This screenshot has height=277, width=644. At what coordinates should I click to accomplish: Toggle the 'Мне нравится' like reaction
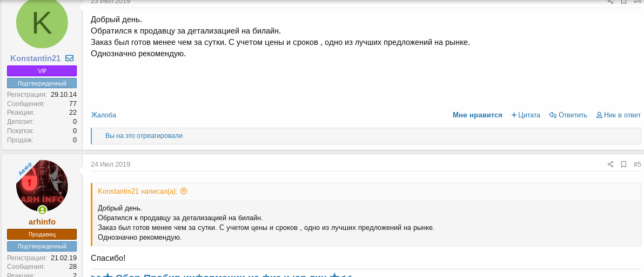(x=477, y=115)
